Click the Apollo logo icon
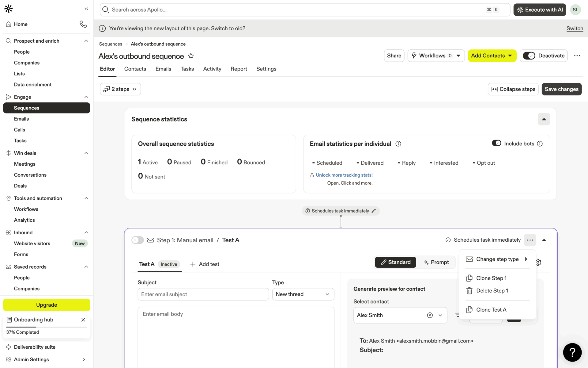Screen dimensions: 588x368 (9, 9)
